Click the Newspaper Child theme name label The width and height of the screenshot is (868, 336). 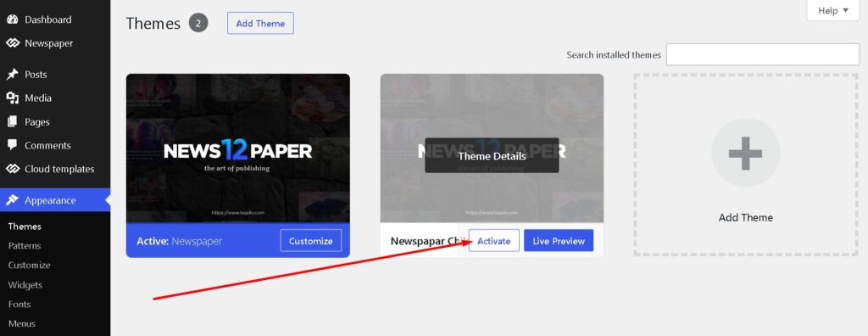[x=429, y=241]
